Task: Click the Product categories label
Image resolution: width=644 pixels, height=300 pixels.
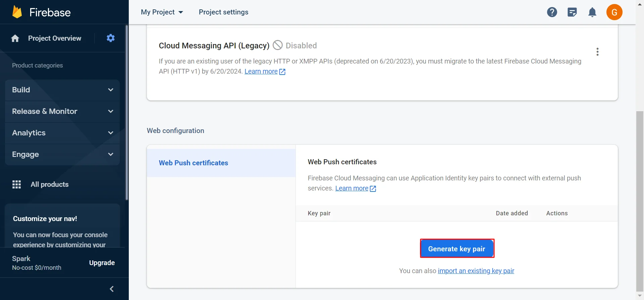Action: point(38,66)
